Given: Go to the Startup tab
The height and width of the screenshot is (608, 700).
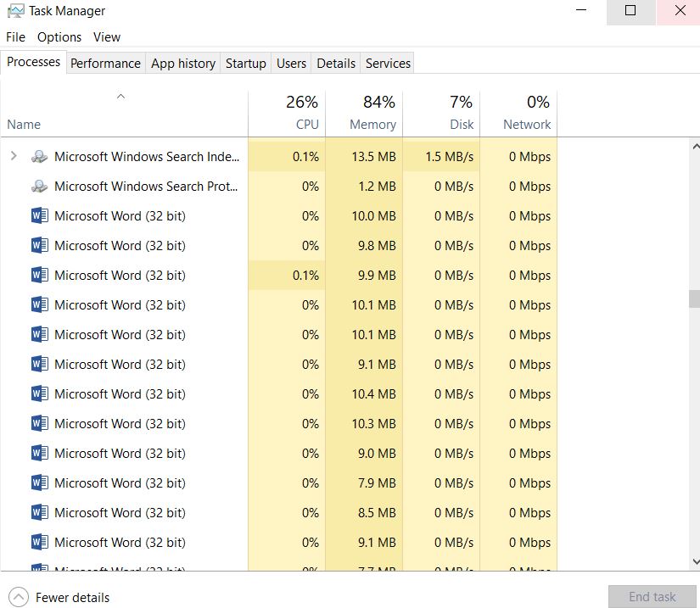Looking at the screenshot, I should pos(245,64).
